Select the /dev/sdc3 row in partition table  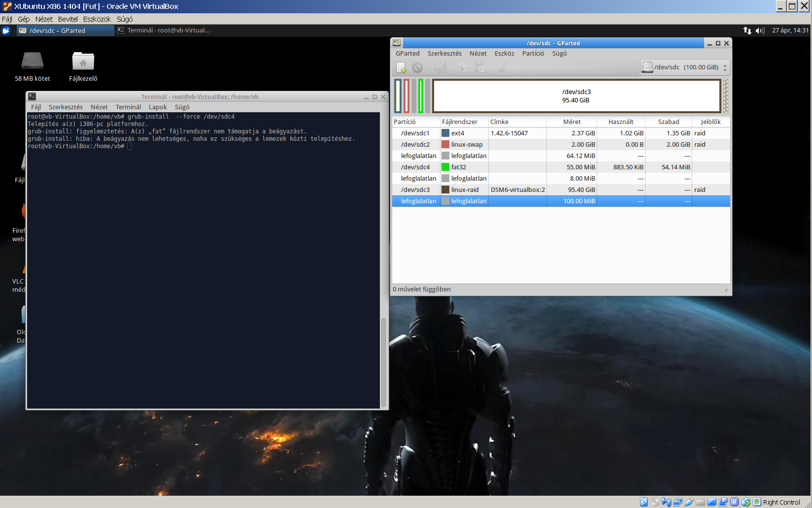click(561, 190)
